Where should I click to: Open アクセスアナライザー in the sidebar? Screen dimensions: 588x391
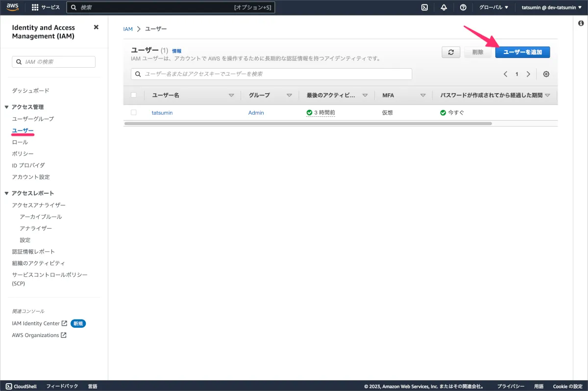[x=39, y=205]
